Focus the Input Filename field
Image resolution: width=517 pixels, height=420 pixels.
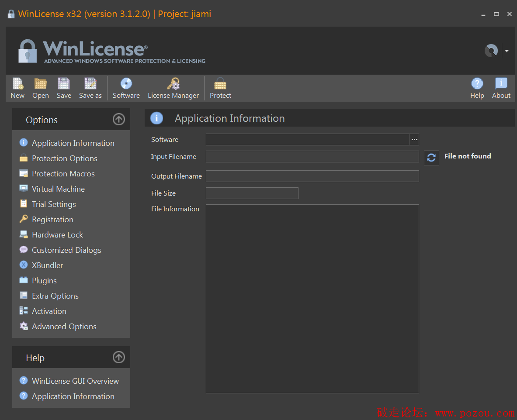pos(312,156)
